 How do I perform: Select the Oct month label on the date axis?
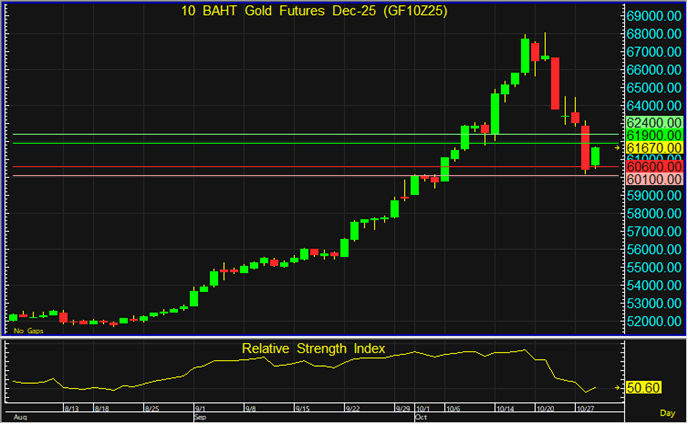(422, 417)
